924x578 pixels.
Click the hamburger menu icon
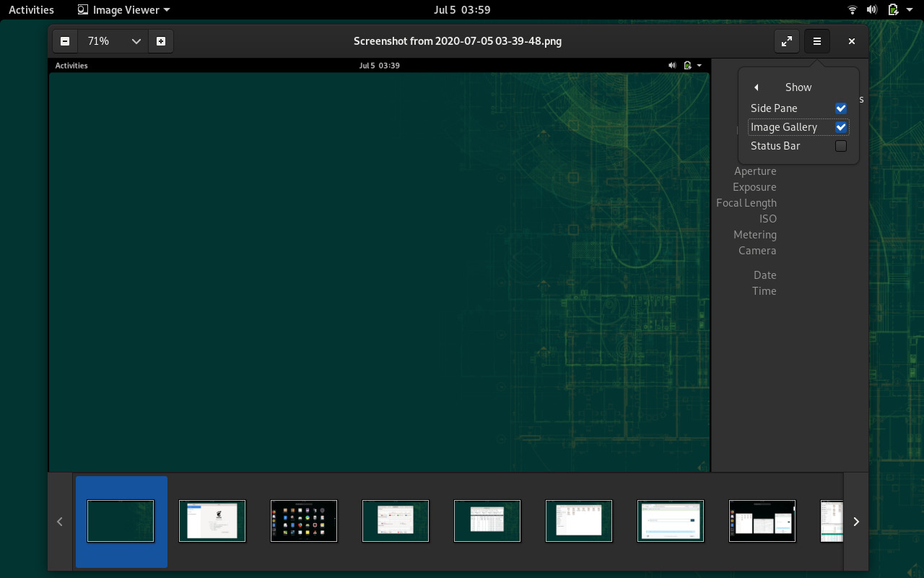(817, 41)
